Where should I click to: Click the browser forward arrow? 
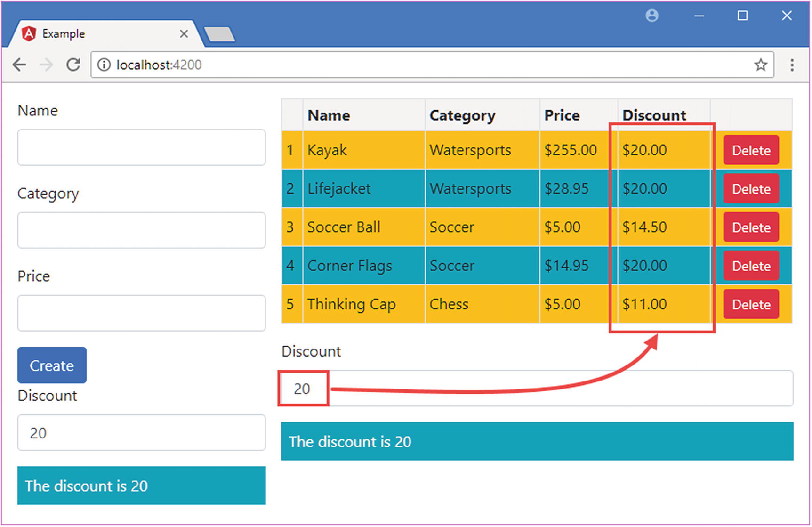point(46,65)
